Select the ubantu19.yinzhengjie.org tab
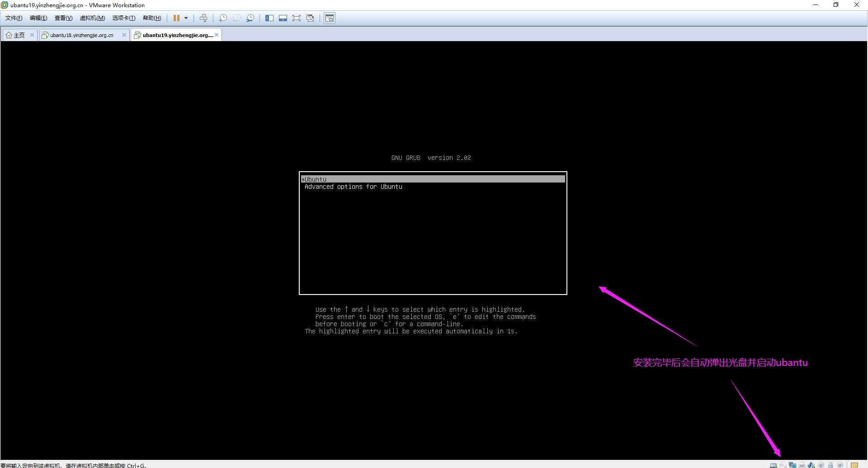 pos(178,35)
